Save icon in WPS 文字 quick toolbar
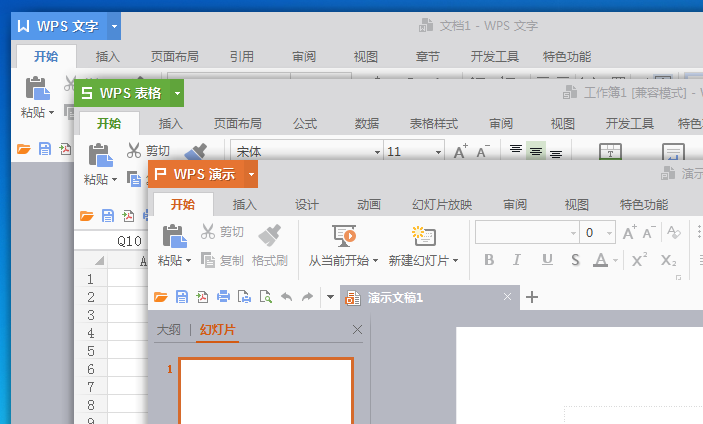The image size is (703, 424). [x=44, y=149]
